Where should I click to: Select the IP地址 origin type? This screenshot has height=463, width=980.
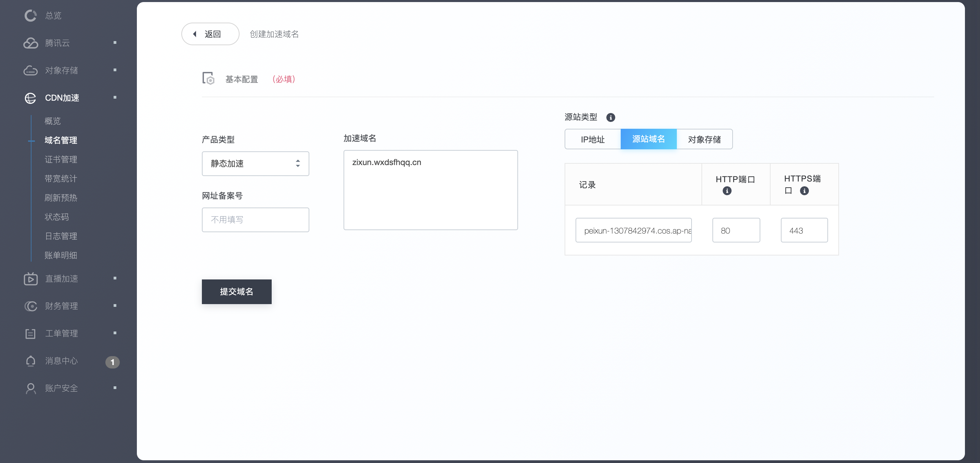tap(592, 139)
